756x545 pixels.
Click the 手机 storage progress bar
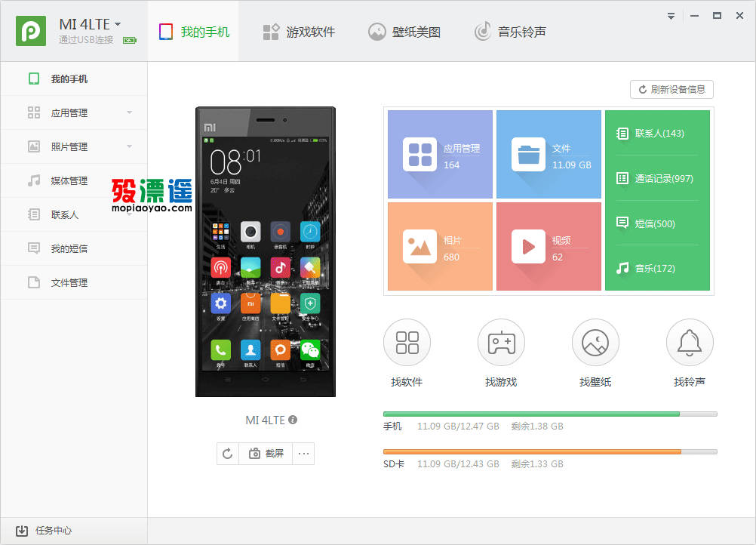point(550,414)
